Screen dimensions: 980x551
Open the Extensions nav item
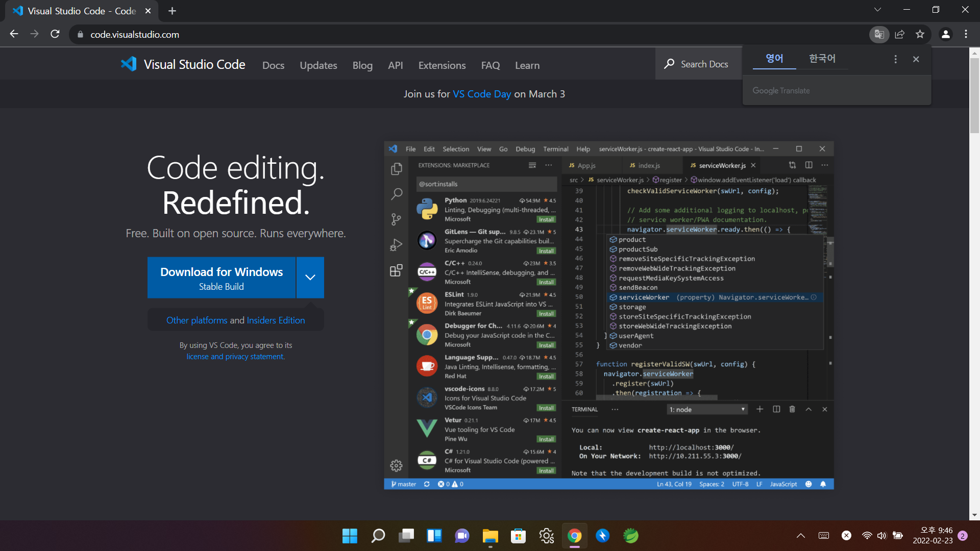click(x=442, y=65)
